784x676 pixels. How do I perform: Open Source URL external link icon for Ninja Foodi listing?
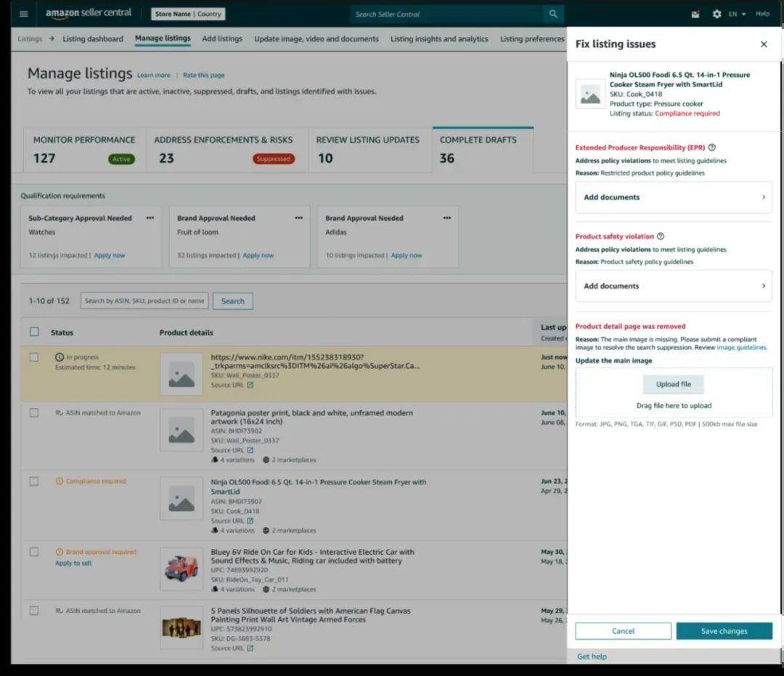pyautogui.click(x=250, y=521)
